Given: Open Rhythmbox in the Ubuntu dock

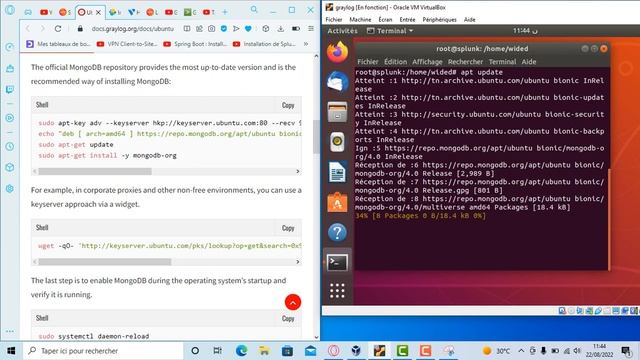Looking at the screenshot, I should click(337, 142).
